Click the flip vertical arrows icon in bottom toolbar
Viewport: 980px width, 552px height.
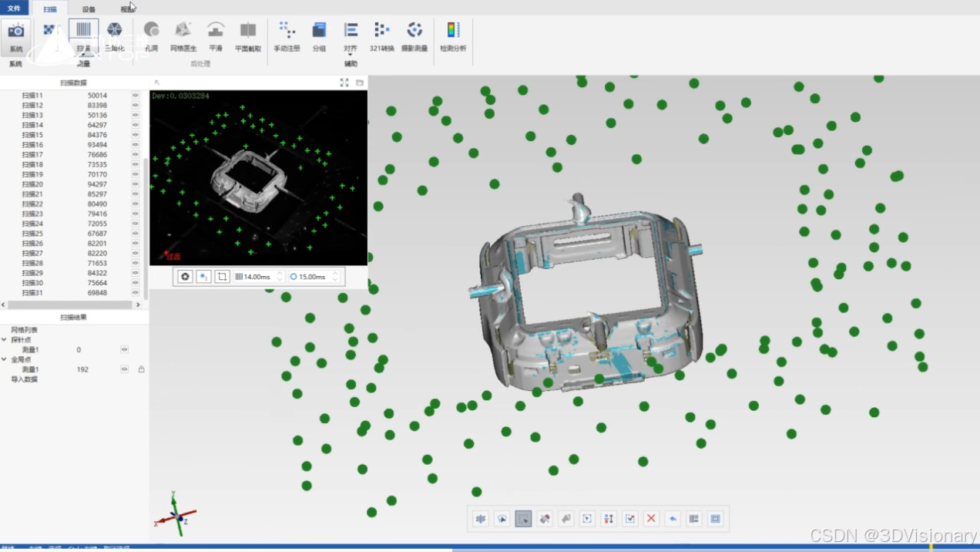[609, 519]
